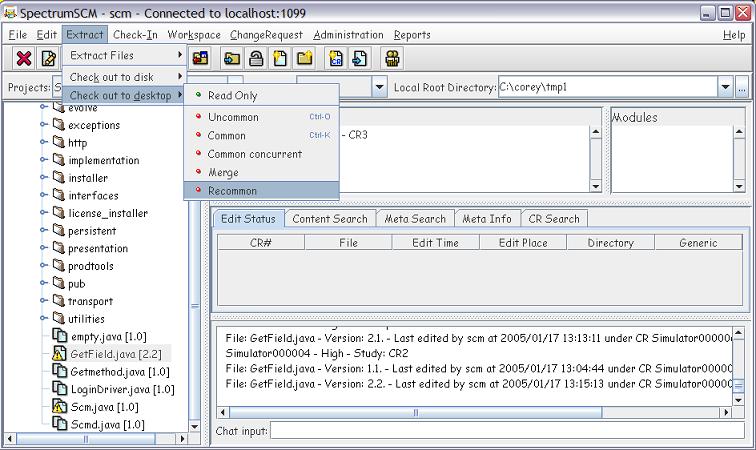
Task: Click the presentation folder icon
Action: [59, 247]
